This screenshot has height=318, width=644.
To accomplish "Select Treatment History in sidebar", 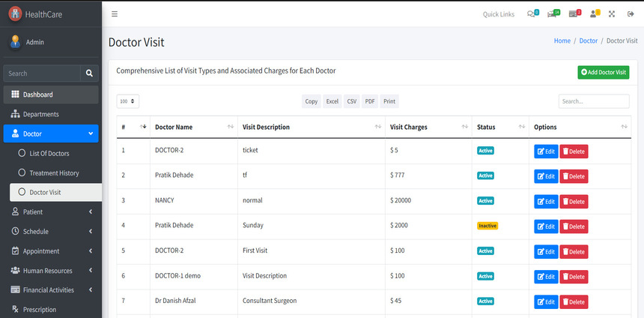I will point(54,172).
